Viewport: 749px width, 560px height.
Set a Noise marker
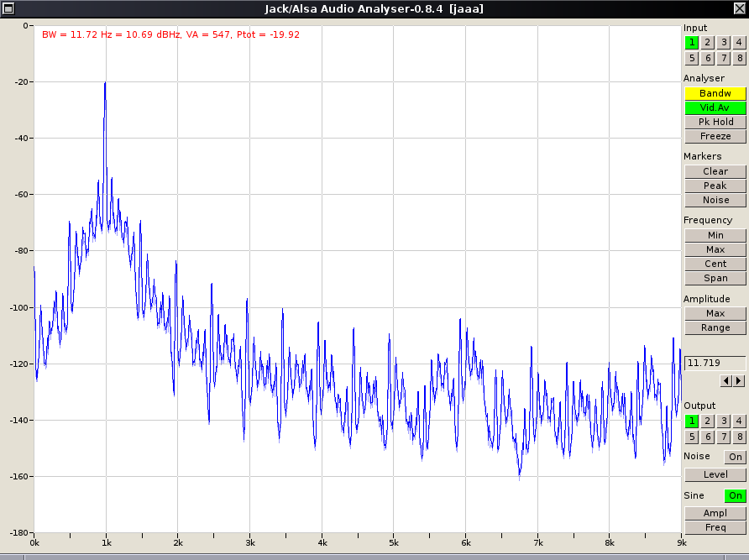(715, 200)
